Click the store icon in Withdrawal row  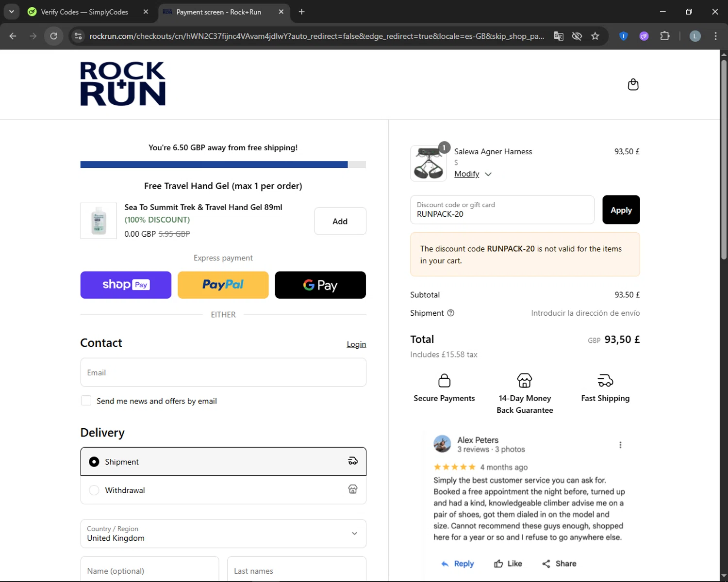(x=353, y=489)
